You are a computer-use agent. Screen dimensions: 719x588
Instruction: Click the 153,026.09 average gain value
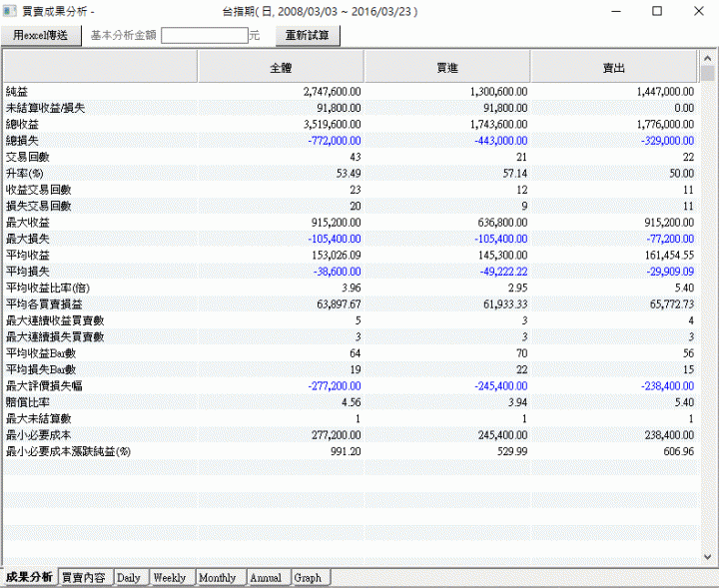[x=337, y=256]
